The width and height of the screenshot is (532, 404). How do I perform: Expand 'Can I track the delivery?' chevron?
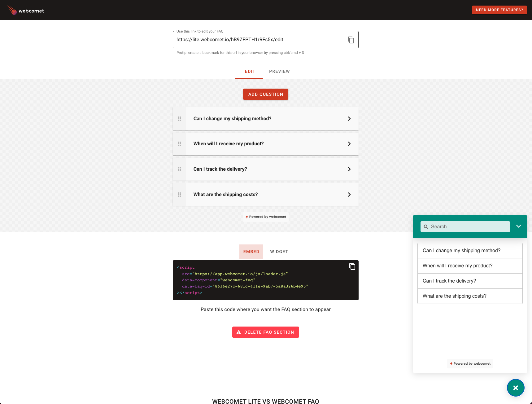349,169
